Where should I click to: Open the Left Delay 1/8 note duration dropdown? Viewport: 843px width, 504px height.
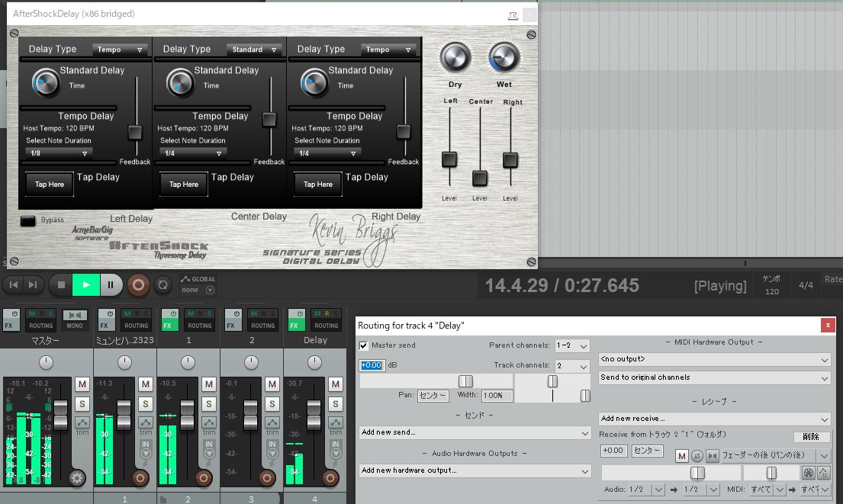(58, 153)
